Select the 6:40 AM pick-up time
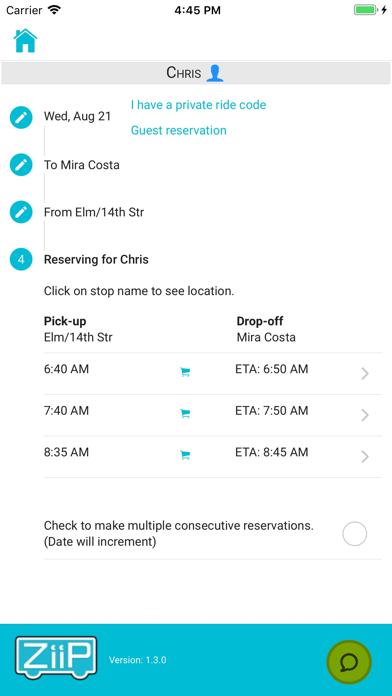The height and width of the screenshot is (696, 392). coord(66,369)
